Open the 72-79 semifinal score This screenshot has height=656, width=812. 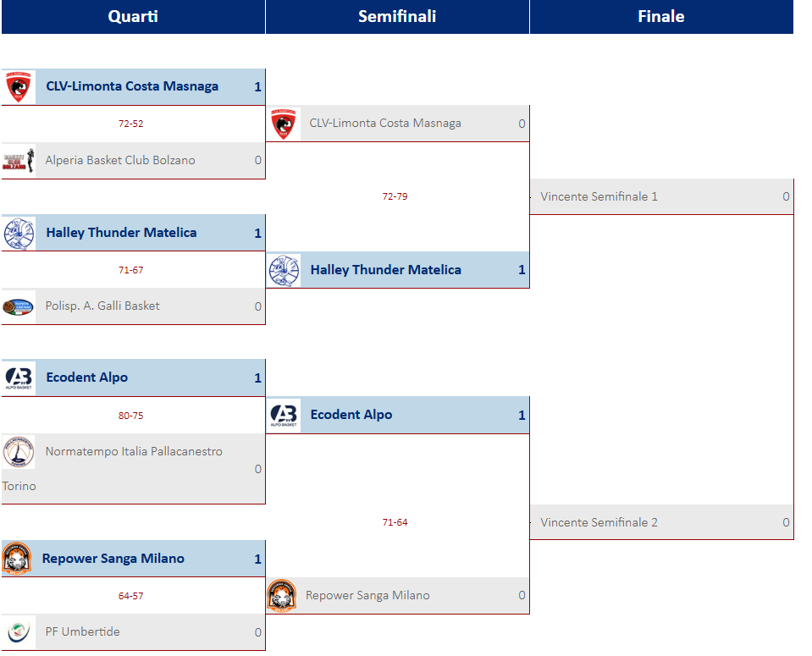[x=395, y=196]
